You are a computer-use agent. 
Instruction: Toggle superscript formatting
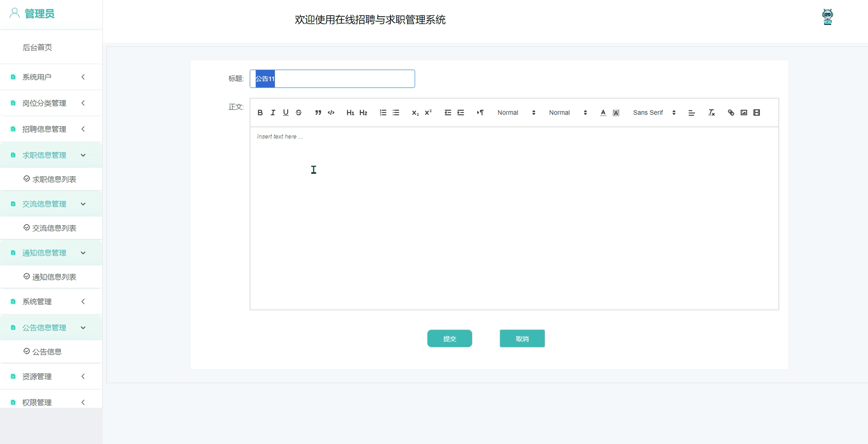coord(428,113)
